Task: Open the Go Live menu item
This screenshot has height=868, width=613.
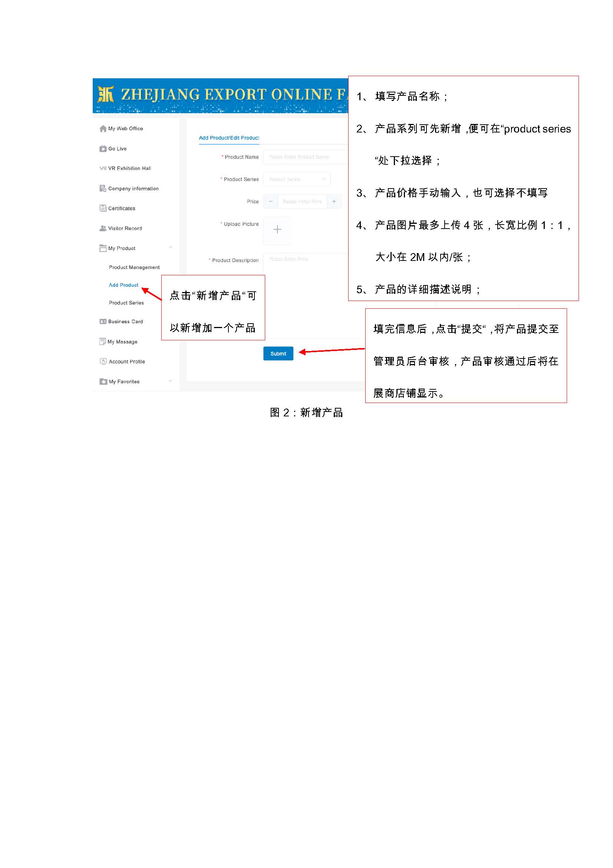Action: [x=117, y=148]
